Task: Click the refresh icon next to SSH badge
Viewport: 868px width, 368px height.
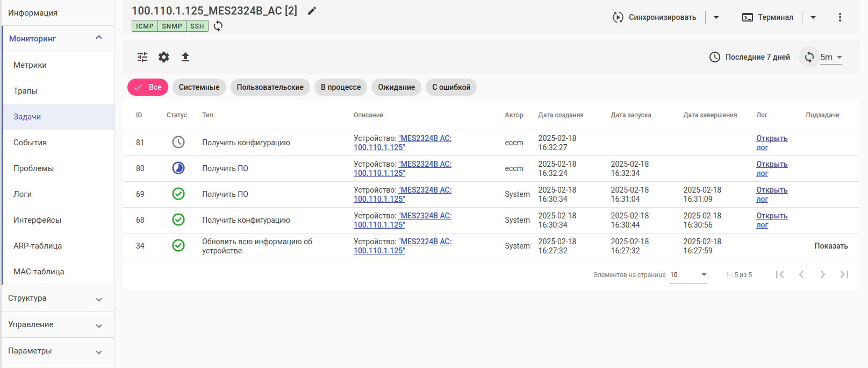Action: tap(218, 26)
